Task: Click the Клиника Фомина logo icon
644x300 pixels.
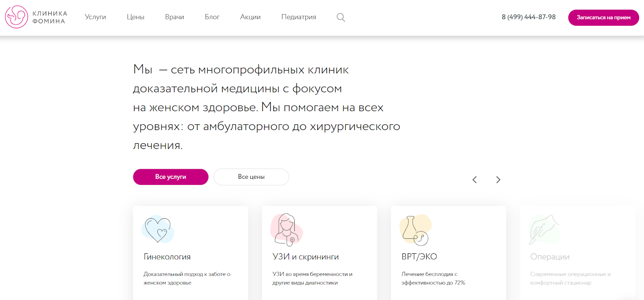Action: 17,17
